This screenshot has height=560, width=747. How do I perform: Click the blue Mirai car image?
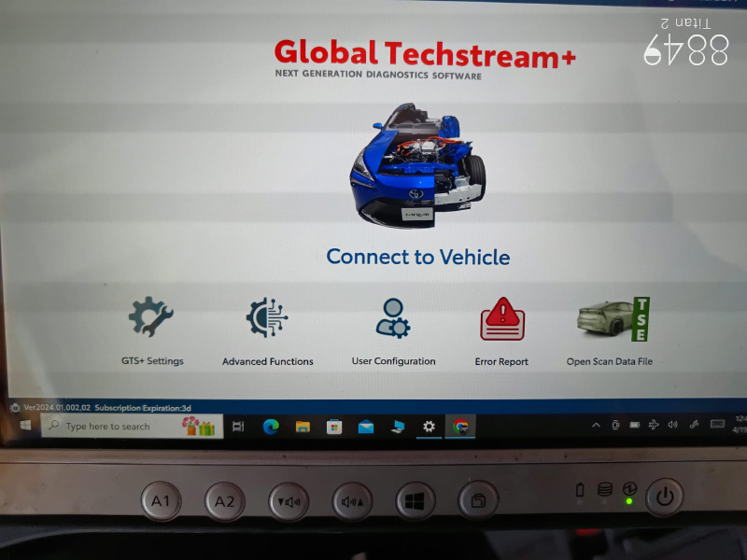pyautogui.click(x=417, y=165)
